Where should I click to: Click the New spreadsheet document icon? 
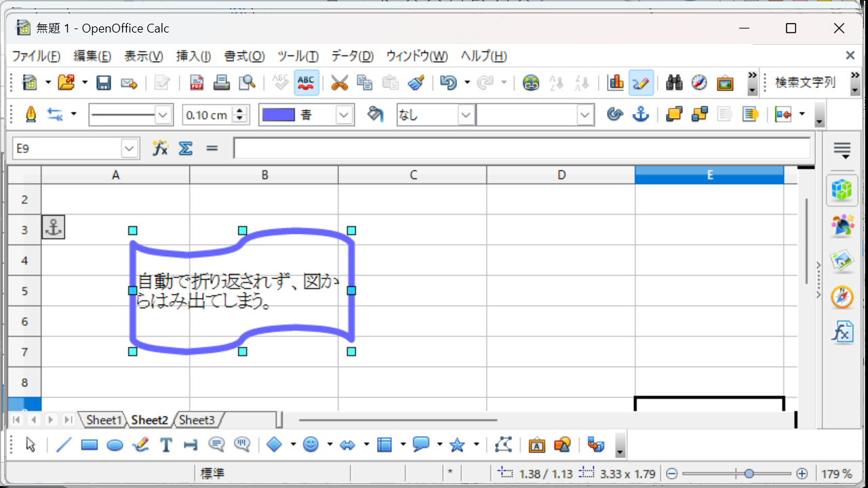[30, 83]
